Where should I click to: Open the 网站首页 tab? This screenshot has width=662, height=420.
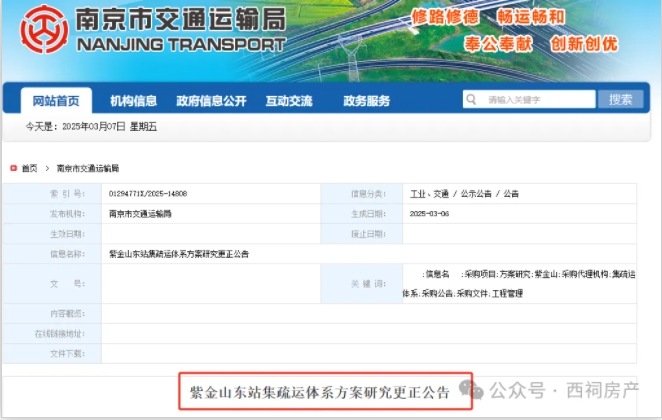pos(56,101)
